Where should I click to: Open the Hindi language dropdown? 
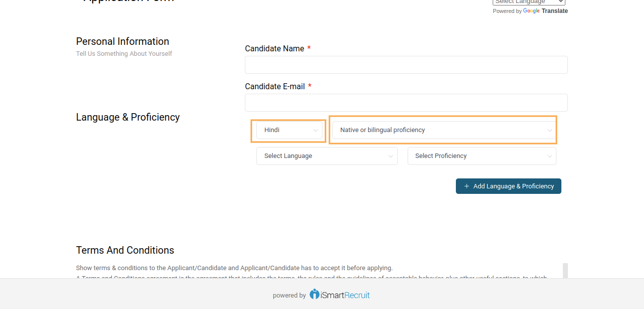coord(290,130)
